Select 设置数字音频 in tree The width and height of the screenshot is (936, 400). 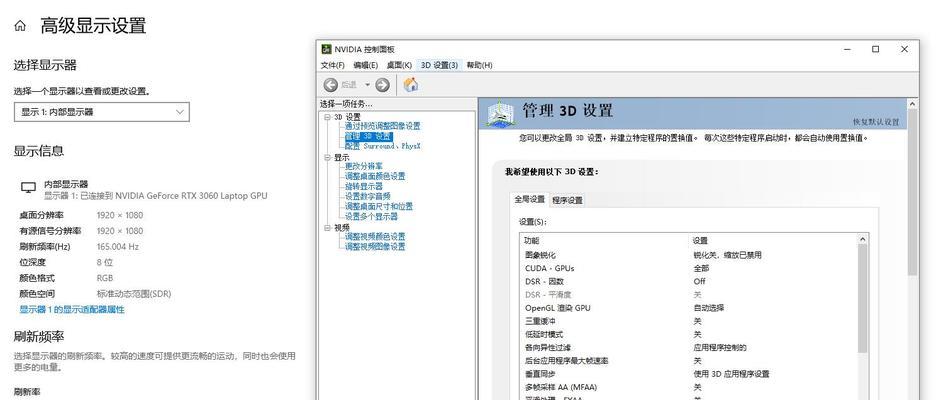point(368,196)
